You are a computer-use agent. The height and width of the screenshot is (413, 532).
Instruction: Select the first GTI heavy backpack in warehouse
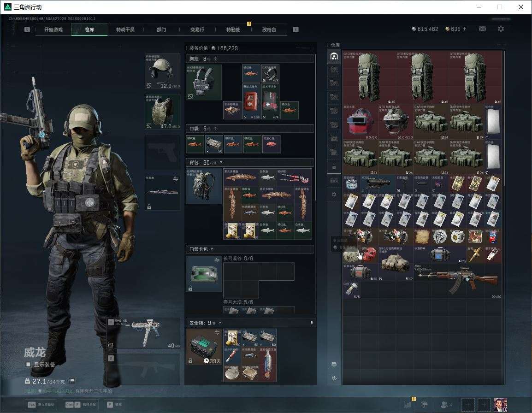click(x=369, y=77)
